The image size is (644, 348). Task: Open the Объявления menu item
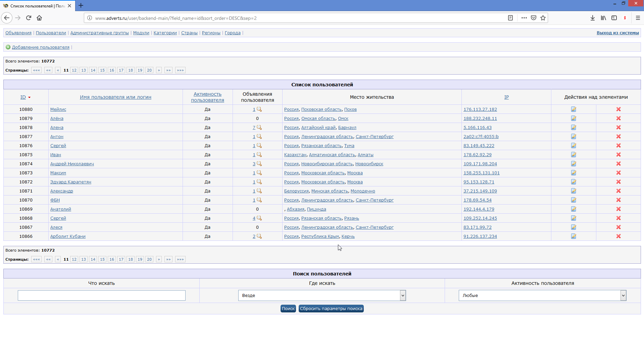tap(18, 33)
